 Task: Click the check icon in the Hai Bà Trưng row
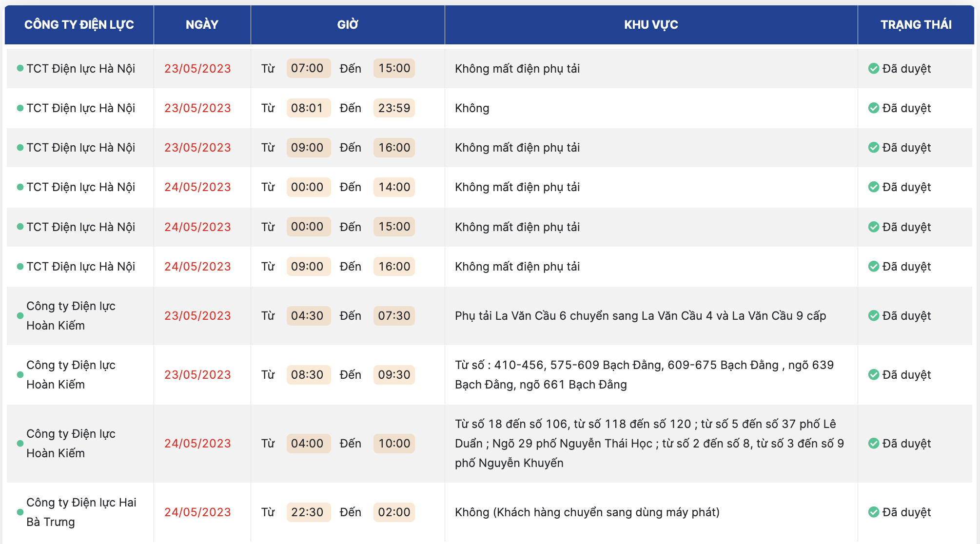coord(873,512)
